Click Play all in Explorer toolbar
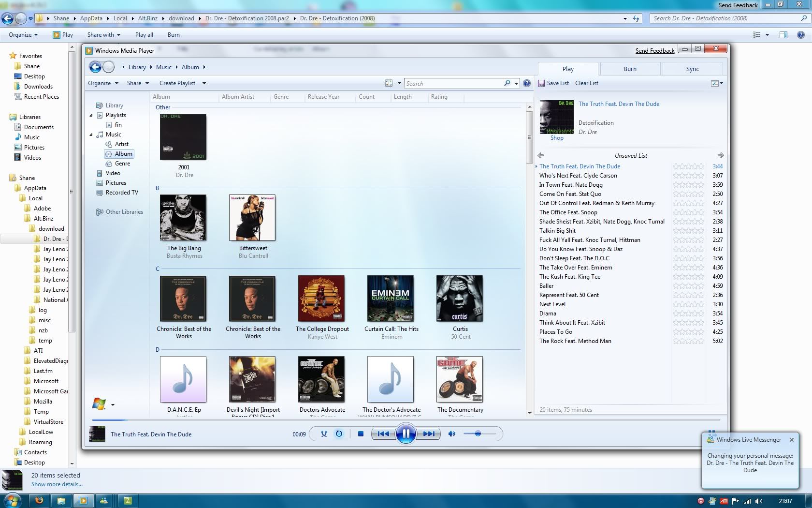The width and height of the screenshot is (812, 508). pos(144,35)
